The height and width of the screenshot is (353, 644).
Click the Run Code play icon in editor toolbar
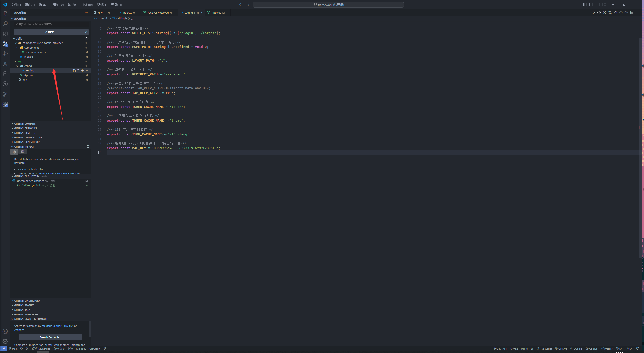pos(593,13)
